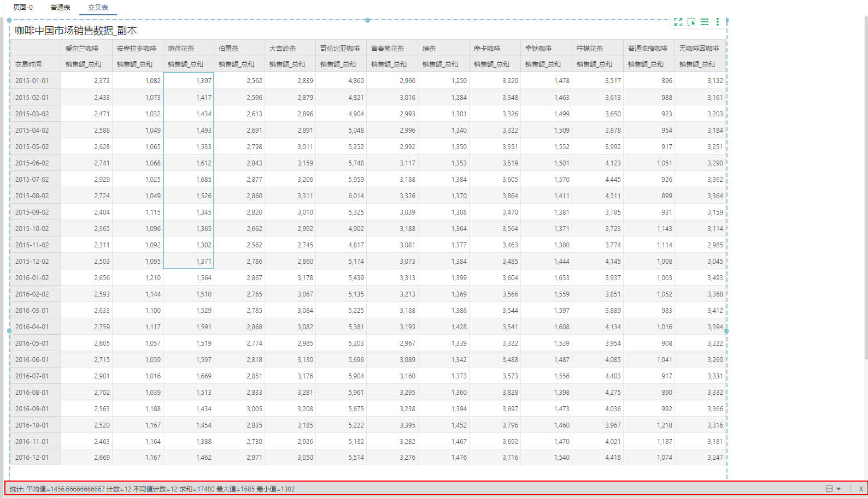Expand the statistics bar dropdown arrow
This screenshot has height=498, width=868.
click(x=838, y=489)
